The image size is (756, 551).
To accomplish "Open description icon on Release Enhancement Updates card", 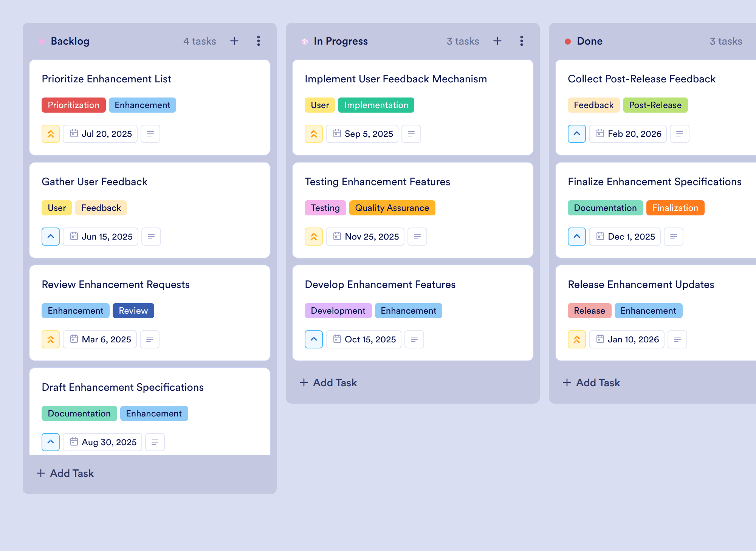I will pos(677,339).
